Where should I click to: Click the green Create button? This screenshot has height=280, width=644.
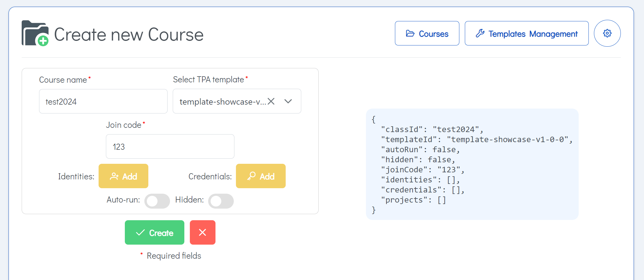click(x=154, y=232)
